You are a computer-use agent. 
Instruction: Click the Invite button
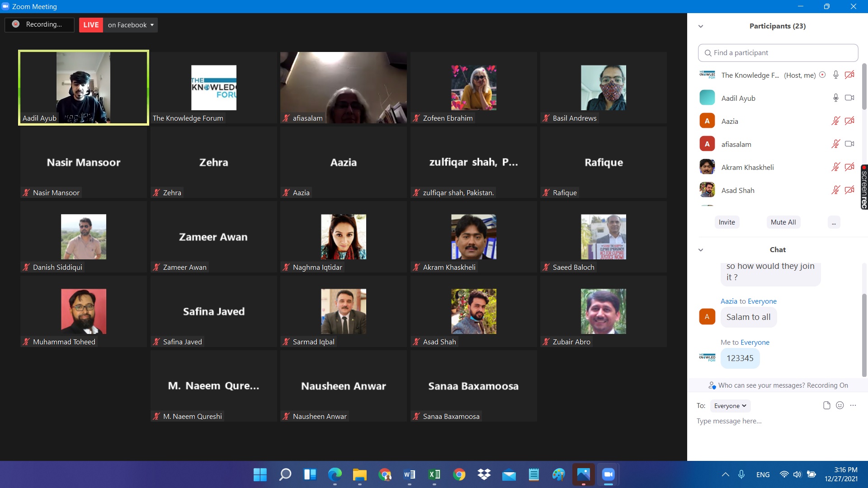click(726, 222)
